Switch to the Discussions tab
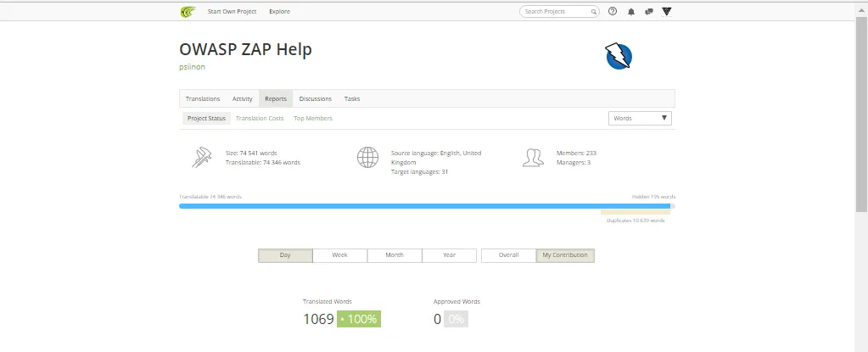868x352 pixels. coord(316,98)
